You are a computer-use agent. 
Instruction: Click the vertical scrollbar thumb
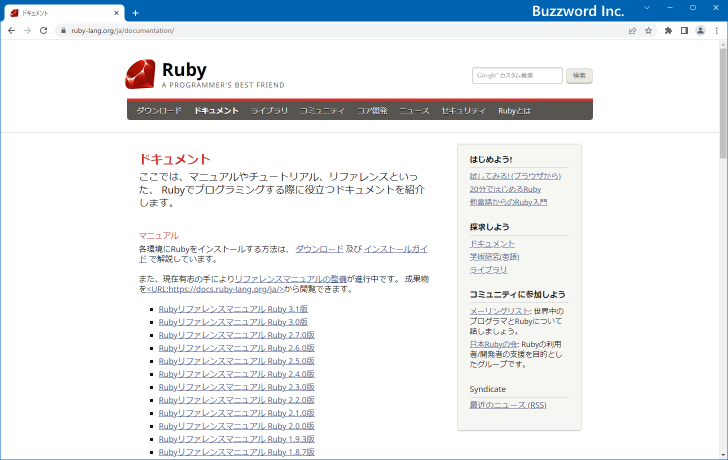tap(723, 102)
